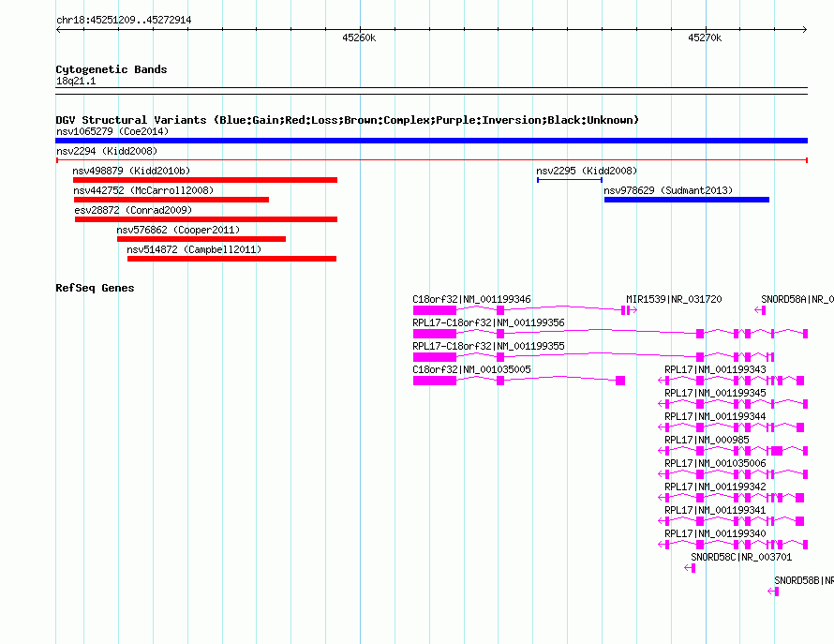This screenshot has height=644, width=834.
Task: Click second exon of RPL17-C18orf32 NM_001199356
Action: pos(500,334)
